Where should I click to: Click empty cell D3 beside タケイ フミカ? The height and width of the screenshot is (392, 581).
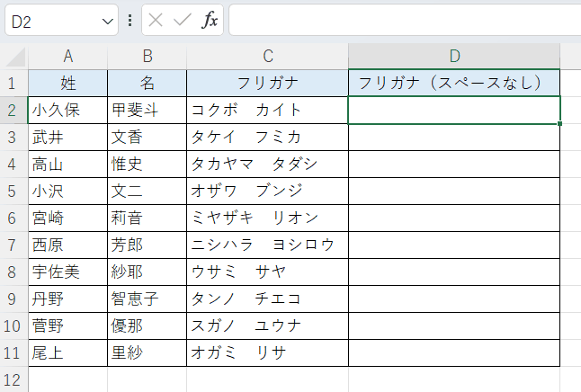click(454, 137)
